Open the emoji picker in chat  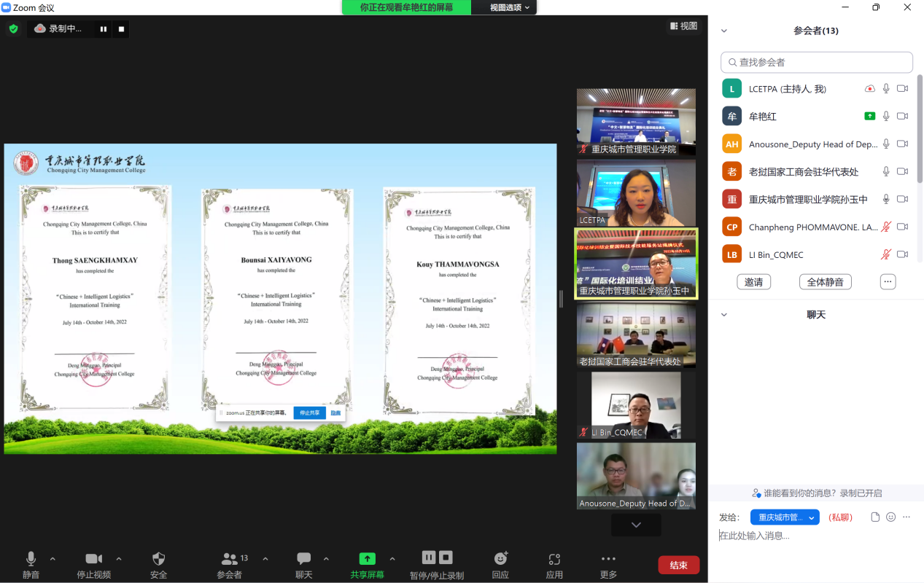click(890, 517)
